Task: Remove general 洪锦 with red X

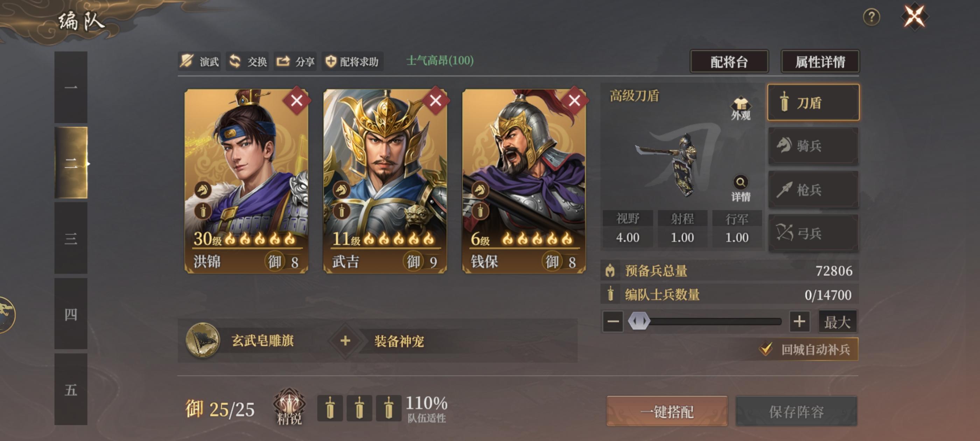Action: 297,100
